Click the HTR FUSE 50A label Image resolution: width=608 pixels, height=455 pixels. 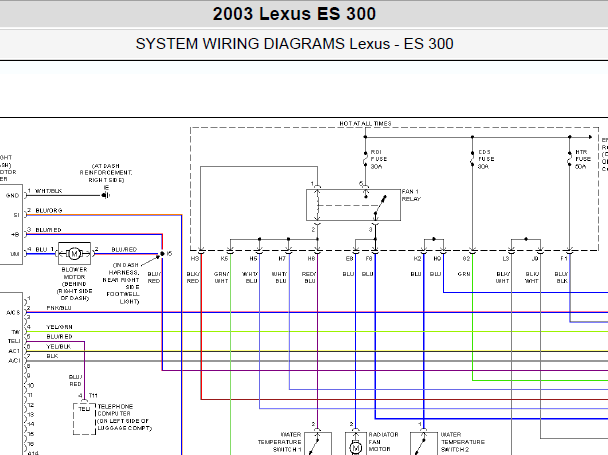coord(583,159)
